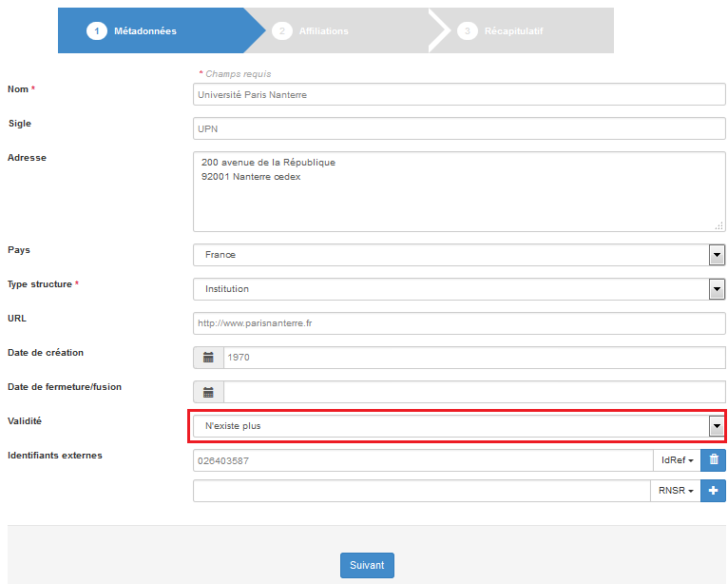
Task: Open the Date de création calendar icon
Action: tap(208, 358)
